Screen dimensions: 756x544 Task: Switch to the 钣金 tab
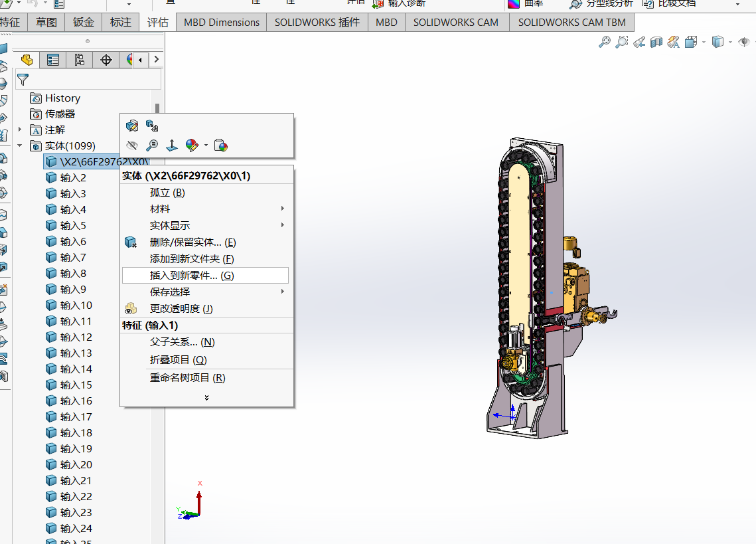(84, 22)
